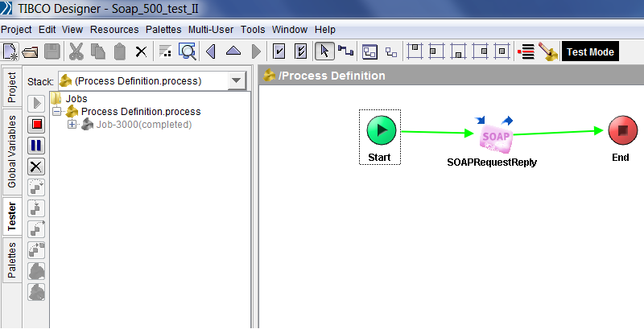Click the Pause testing button
Screen dimensions: 644x329
36,146
